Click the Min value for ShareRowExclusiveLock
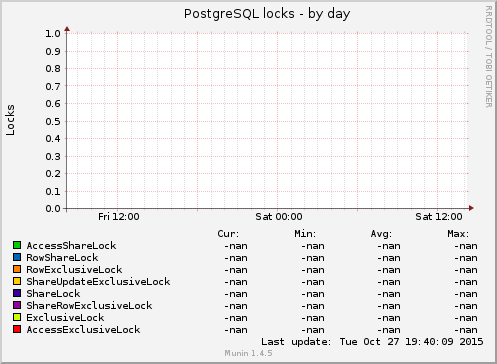497x364 pixels. (x=313, y=306)
